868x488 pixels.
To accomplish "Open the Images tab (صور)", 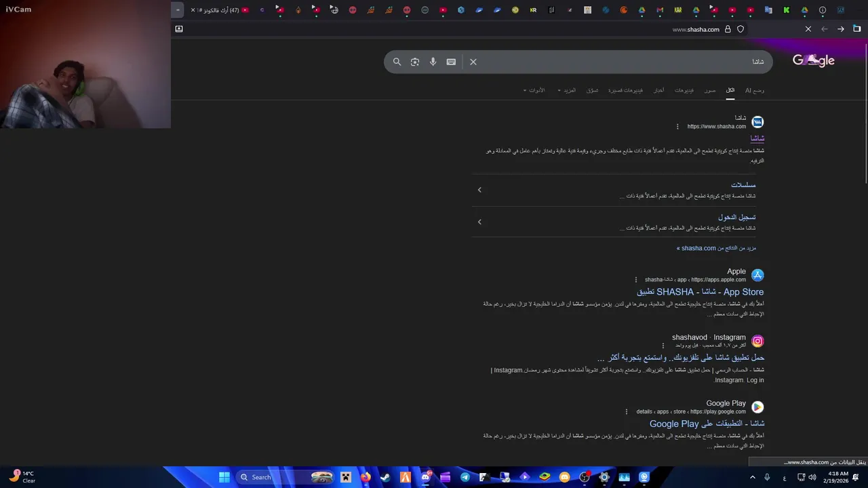I will click(x=709, y=90).
